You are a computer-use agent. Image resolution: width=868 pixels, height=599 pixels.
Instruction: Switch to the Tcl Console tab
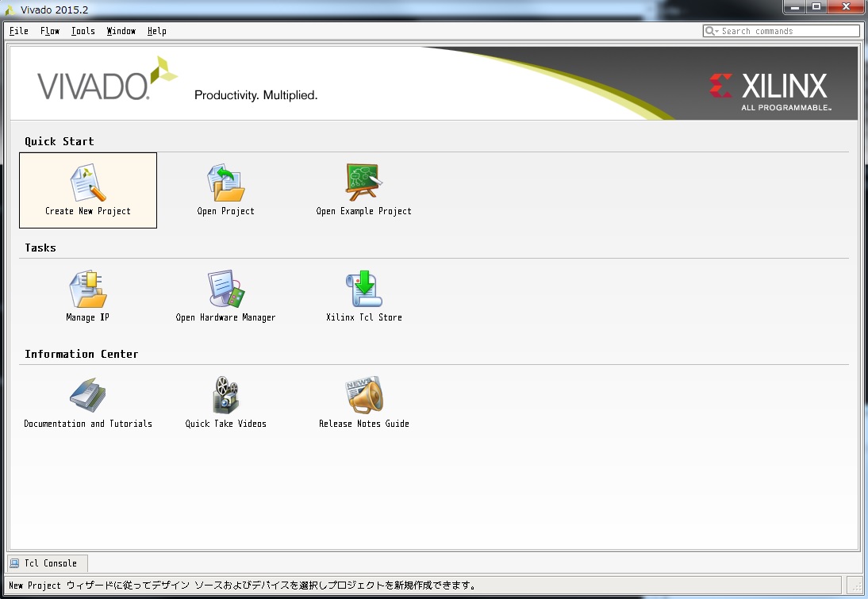(47, 563)
